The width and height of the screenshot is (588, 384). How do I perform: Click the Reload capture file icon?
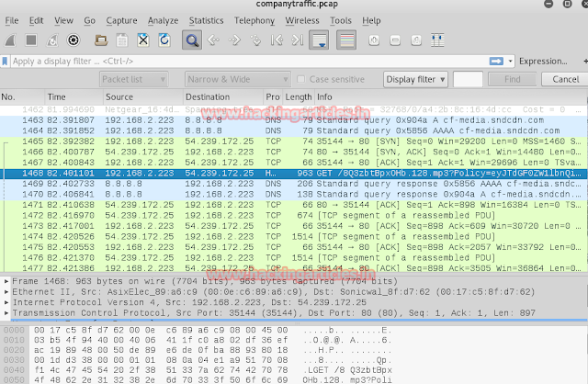164,40
